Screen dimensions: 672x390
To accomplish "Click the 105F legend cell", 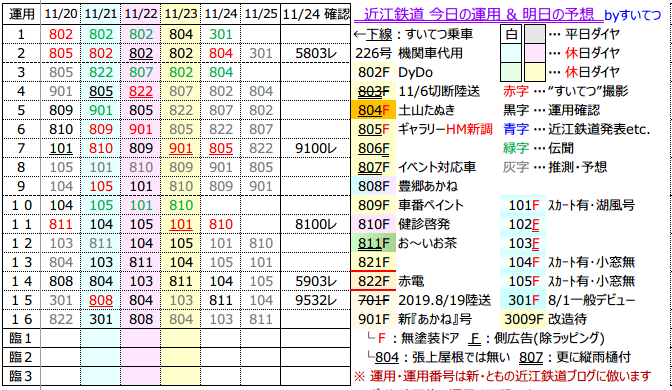I will click(x=523, y=281).
